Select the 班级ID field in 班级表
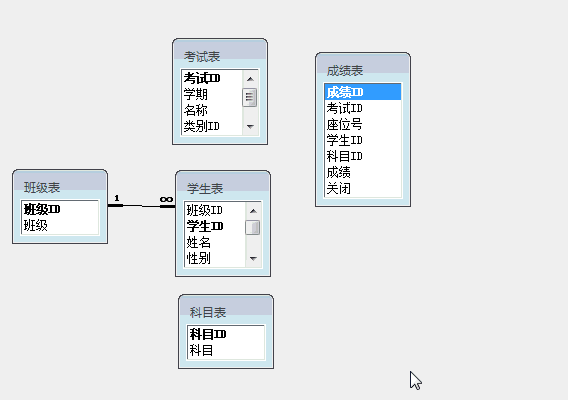568x400 pixels. (x=60, y=209)
